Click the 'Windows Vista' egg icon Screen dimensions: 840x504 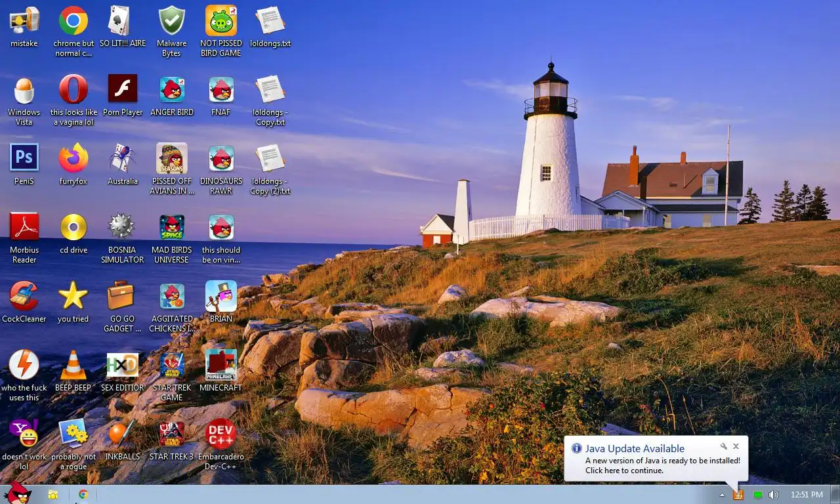coord(24,90)
